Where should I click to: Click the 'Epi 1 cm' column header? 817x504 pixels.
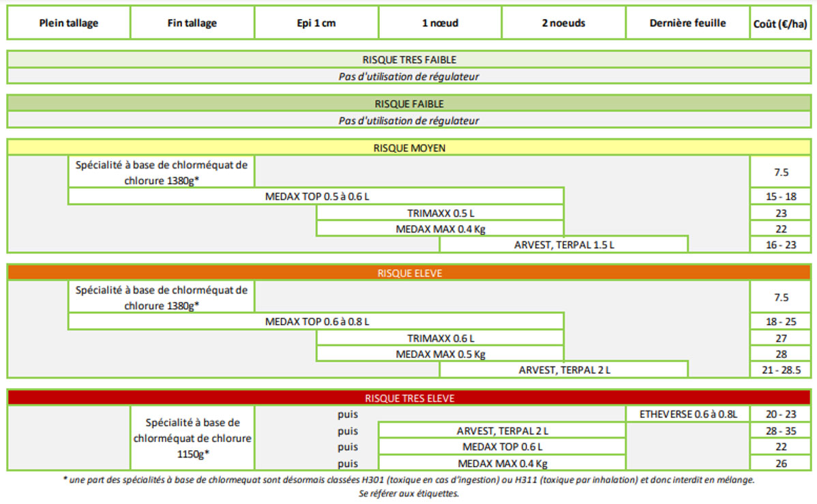(316, 23)
